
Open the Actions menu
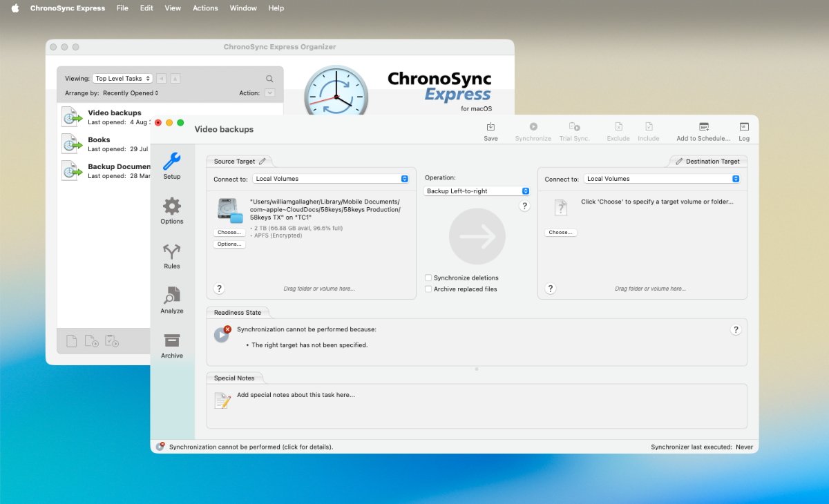point(205,8)
